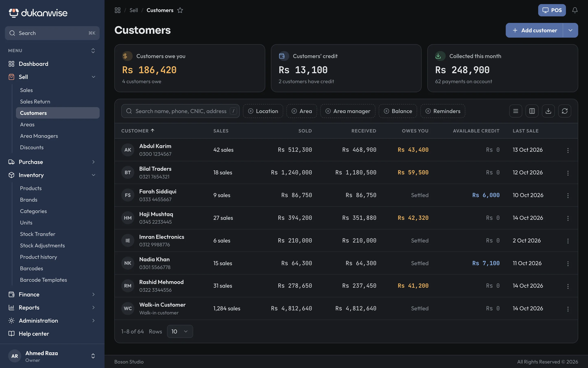This screenshot has height=368, width=588.
Task: Sort by the CUSTOMER column header
Action: pyautogui.click(x=138, y=131)
